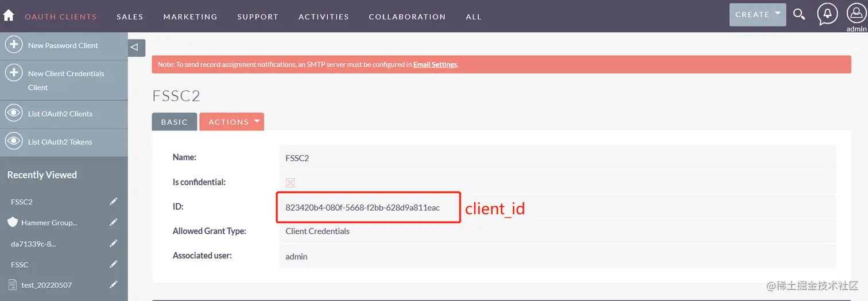The height and width of the screenshot is (301, 868).
Task: Click the Is confidential label
Action: click(x=199, y=182)
